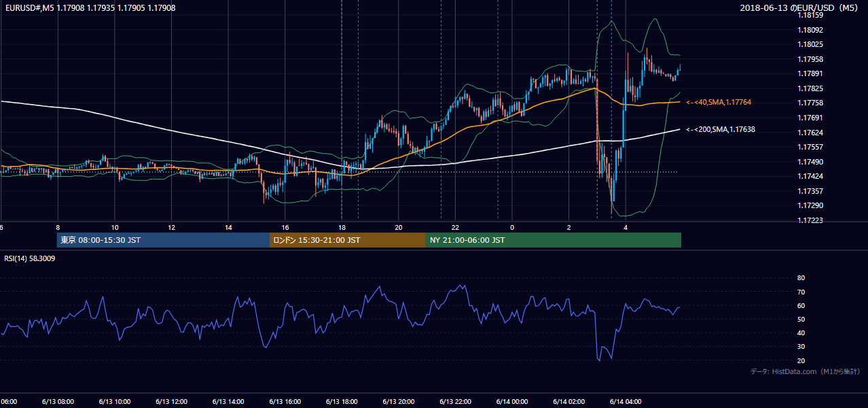Screen dimensions: 868x408
Task: Click price axis value 1.17424
Action: 810,176
